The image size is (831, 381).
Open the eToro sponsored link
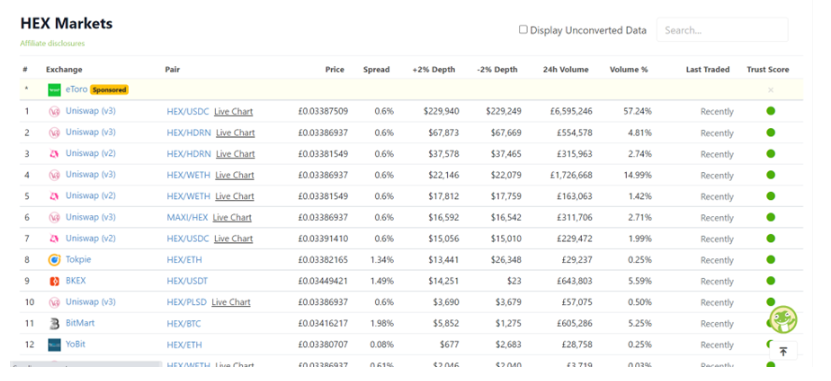click(76, 90)
